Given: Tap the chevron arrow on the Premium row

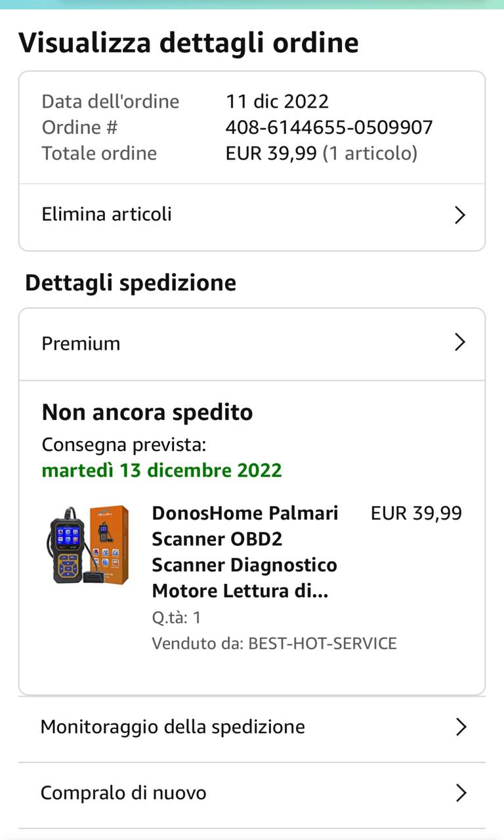Looking at the screenshot, I should (x=460, y=342).
